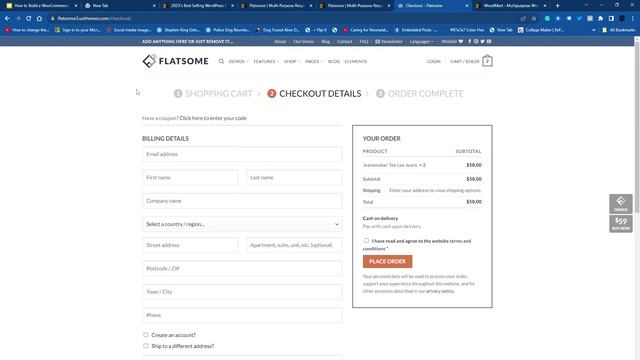Open the shopping cart bag icon

pos(487,61)
